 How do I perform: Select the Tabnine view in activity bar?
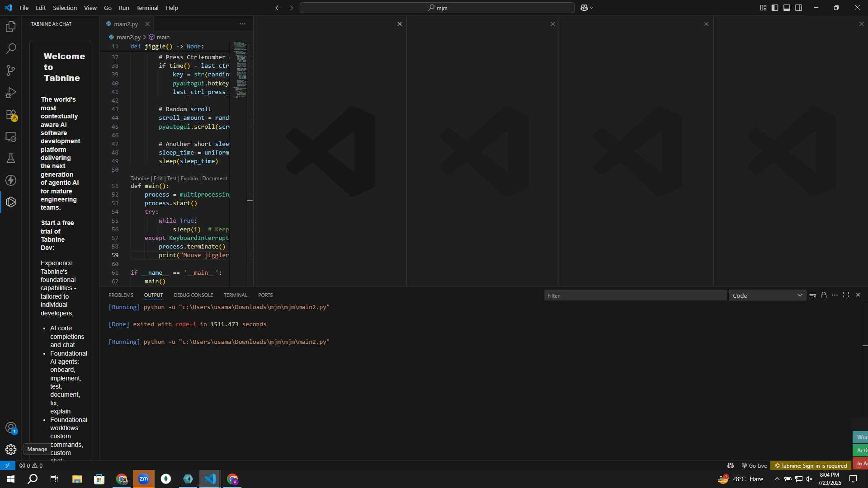tap(11, 202)
